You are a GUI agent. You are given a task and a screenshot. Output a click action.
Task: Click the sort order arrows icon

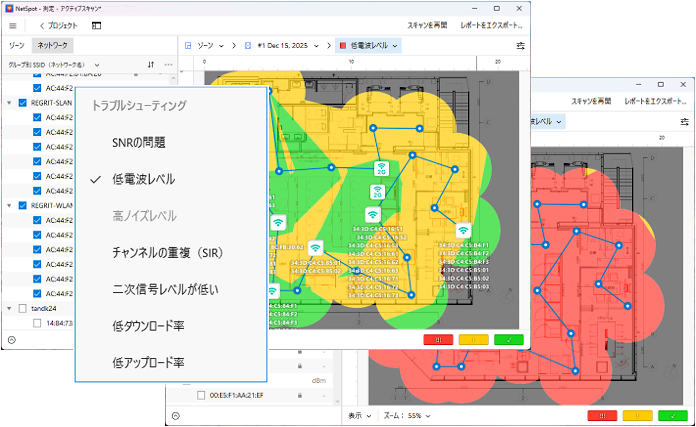pos(151,64)
